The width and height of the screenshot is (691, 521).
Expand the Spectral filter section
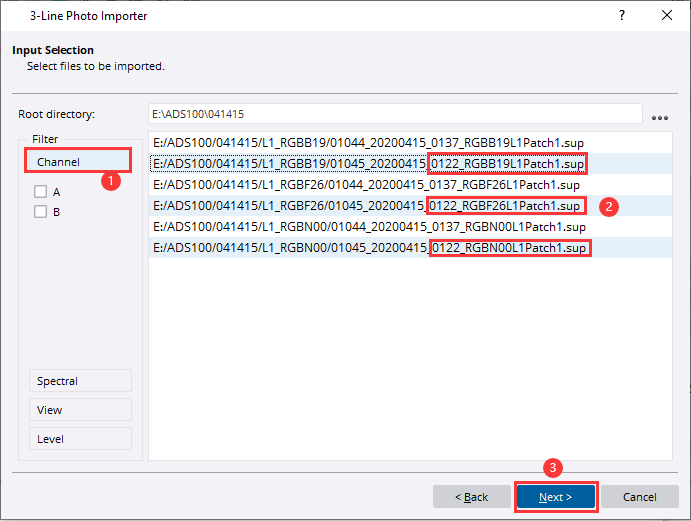tap(78, 381)
